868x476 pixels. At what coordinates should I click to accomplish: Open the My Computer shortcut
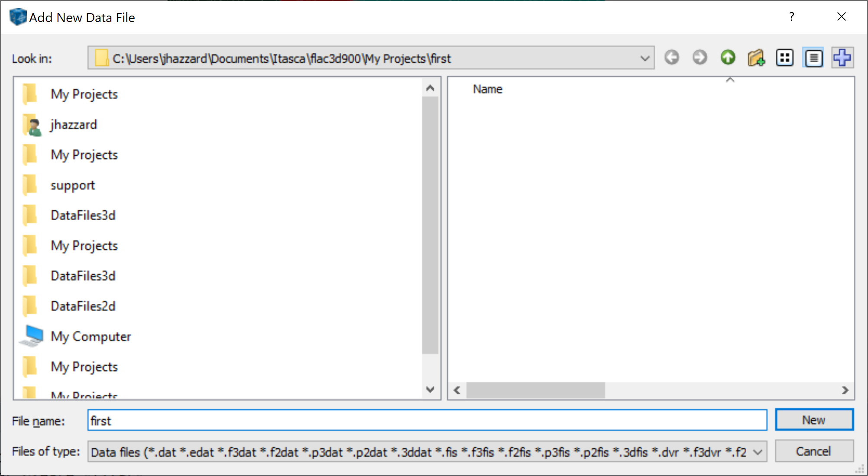click(x=91, y=336)
